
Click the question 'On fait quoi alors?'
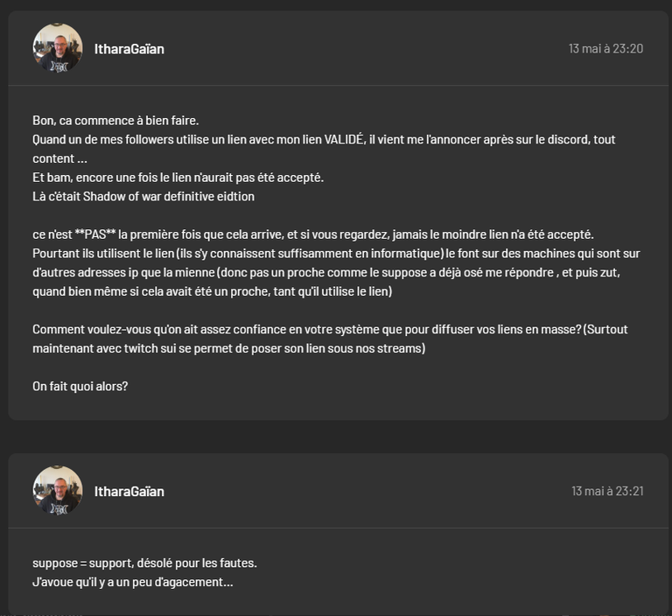point(80,386)
